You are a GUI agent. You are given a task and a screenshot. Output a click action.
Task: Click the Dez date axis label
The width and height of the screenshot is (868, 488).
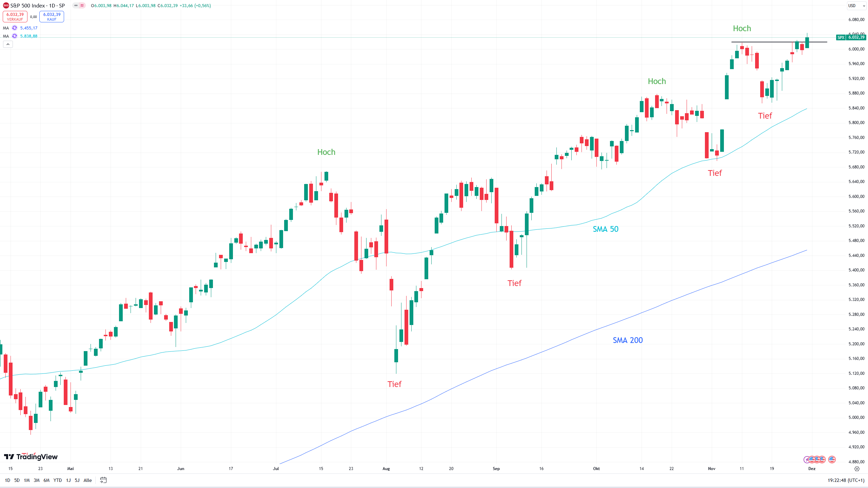[812, 469]
